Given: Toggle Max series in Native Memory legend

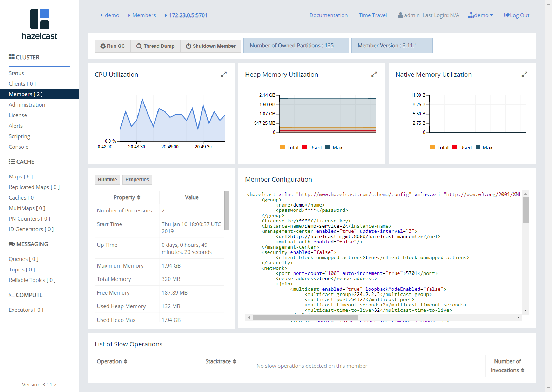Looking at the screenshot, I should pos(484,148).
